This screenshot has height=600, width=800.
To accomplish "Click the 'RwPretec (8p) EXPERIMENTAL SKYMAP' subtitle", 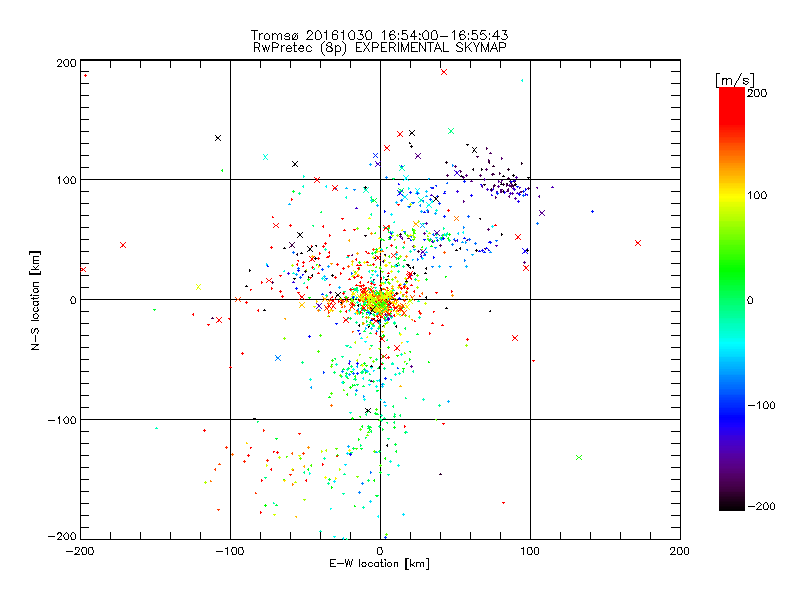I will click(x=380, y=47).
